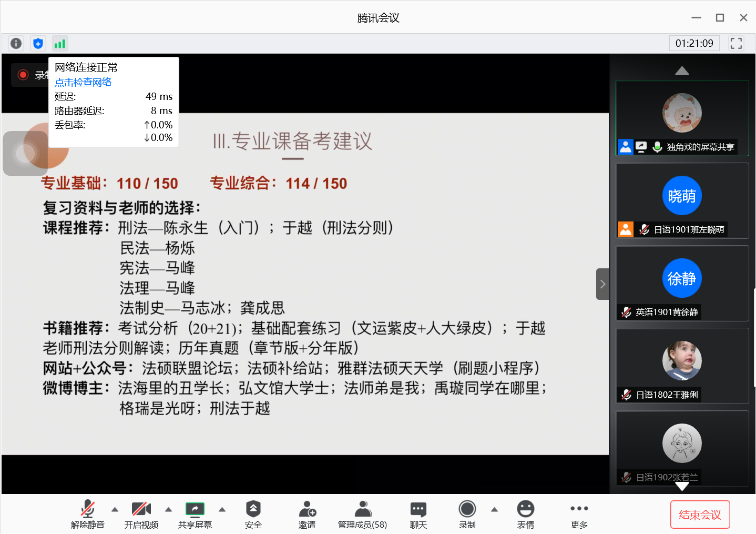This screenshot has height=534, width=756.
Task: Click Share Screen (共享屏幕)
Action: 195,514
